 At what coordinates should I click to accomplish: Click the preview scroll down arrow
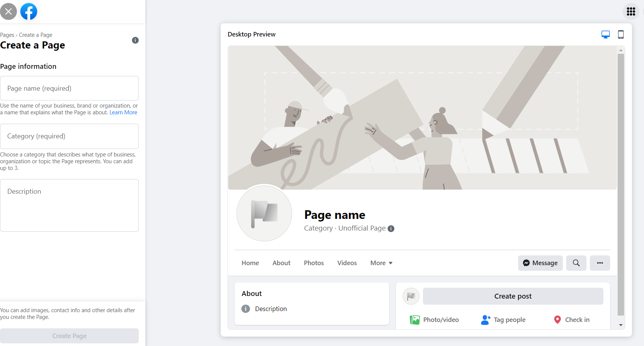pyautogui.click(x=621, y=325)
